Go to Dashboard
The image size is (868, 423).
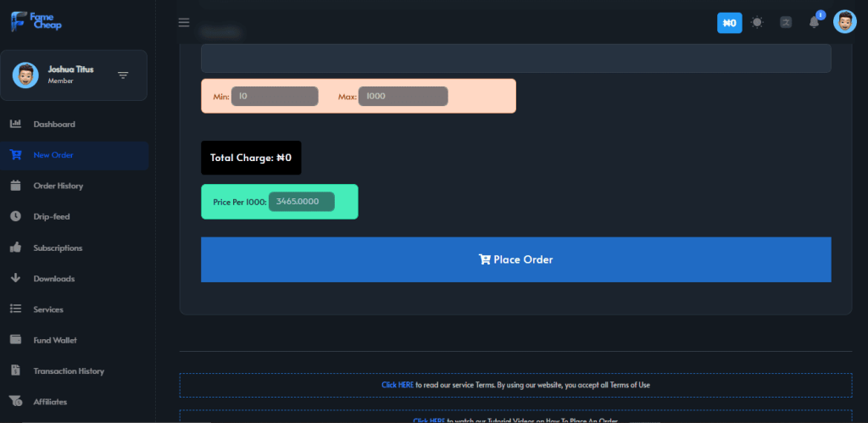(x=54, y=124)
